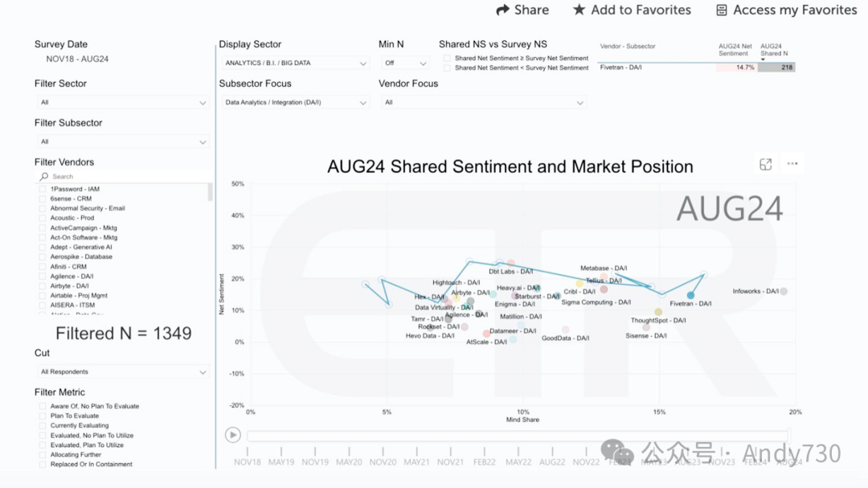Image resolution: width=868 pixels, height=488 pixels.
Task: Toggle Shared Net Sentiment ≥ Survey checkbox
Action: coord(448,59)
